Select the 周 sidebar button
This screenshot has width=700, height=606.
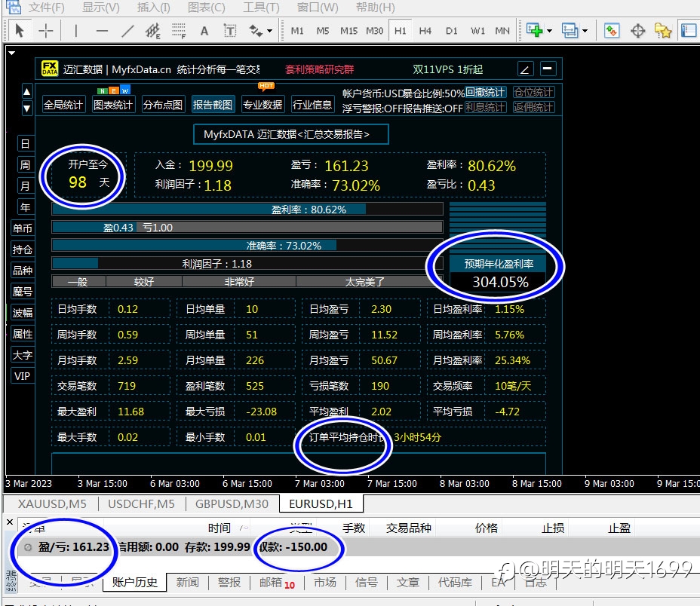(x=26, y=164)
